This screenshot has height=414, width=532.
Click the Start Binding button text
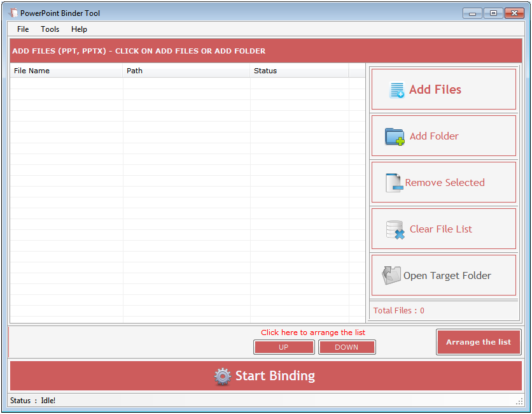click(x=275, y=376)
